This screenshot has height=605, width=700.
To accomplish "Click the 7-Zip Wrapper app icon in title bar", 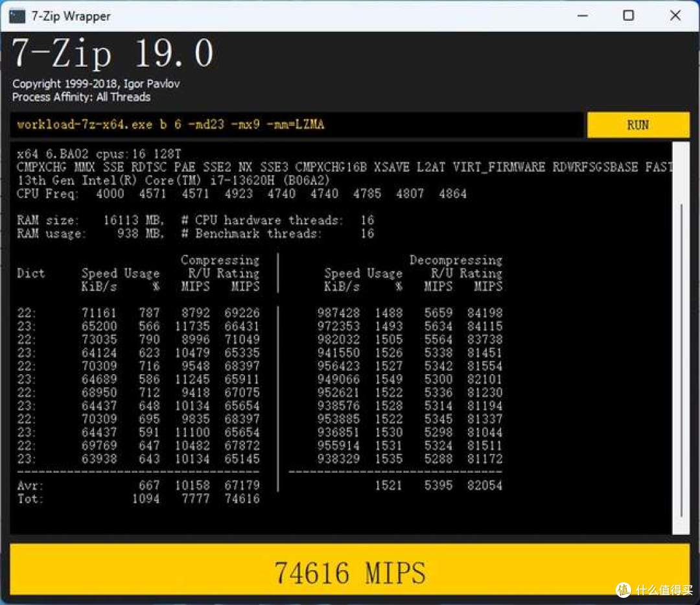I will (x=17, y=16).
